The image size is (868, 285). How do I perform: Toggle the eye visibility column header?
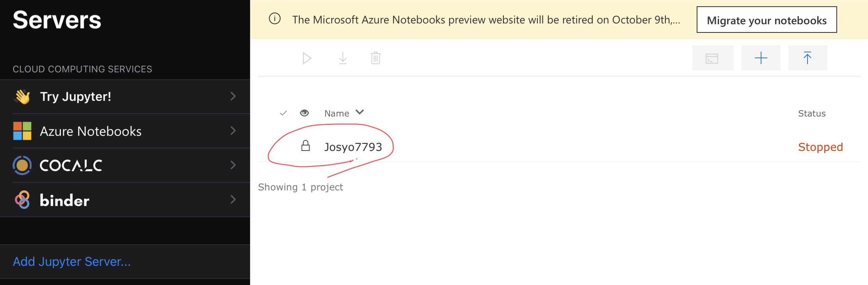pos(304,113)
